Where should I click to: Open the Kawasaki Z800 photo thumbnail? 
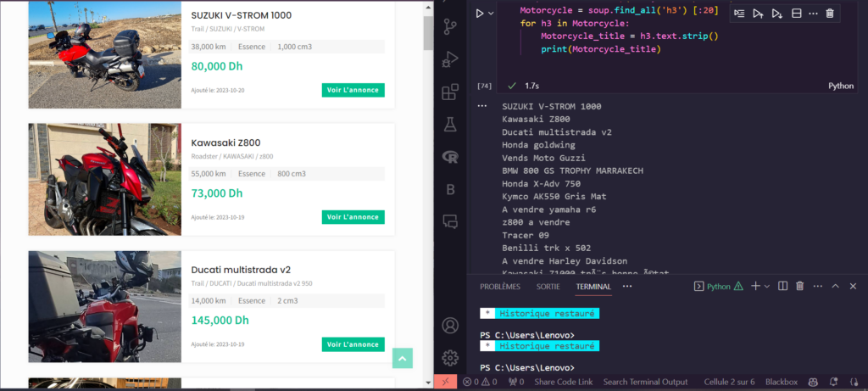(x=104, y=180)
